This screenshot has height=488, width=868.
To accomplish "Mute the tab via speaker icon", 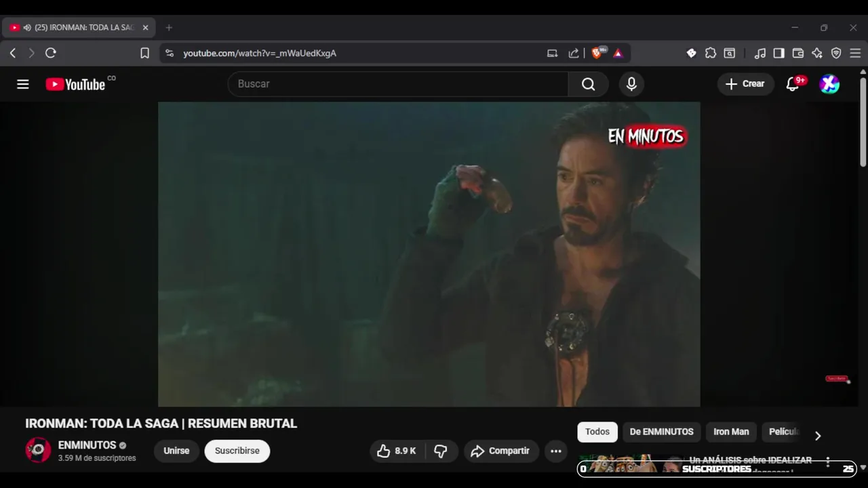I will click(27, 28).
